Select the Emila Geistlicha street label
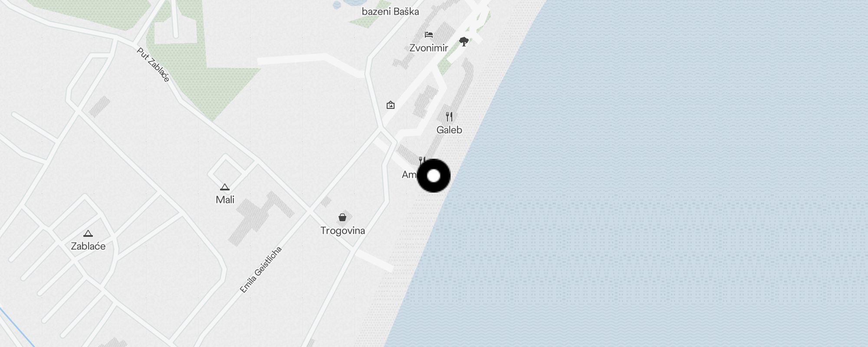This screenshot has width=868, height=347. coord(261,269)
